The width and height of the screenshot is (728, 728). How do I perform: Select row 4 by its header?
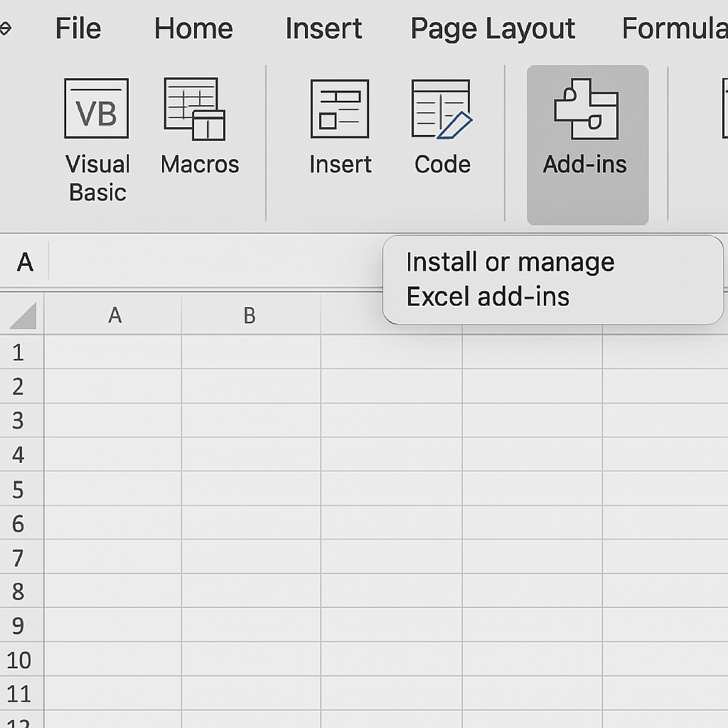22,454
